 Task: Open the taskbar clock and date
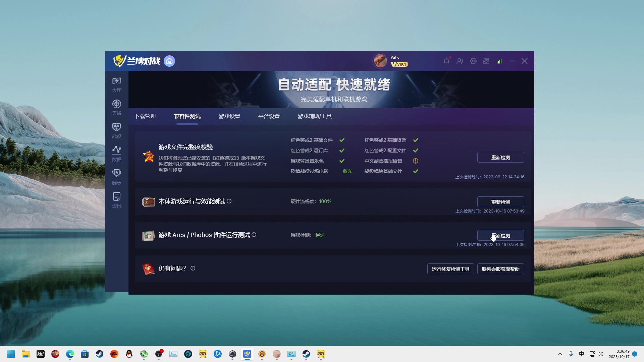[x=619, y=354]
